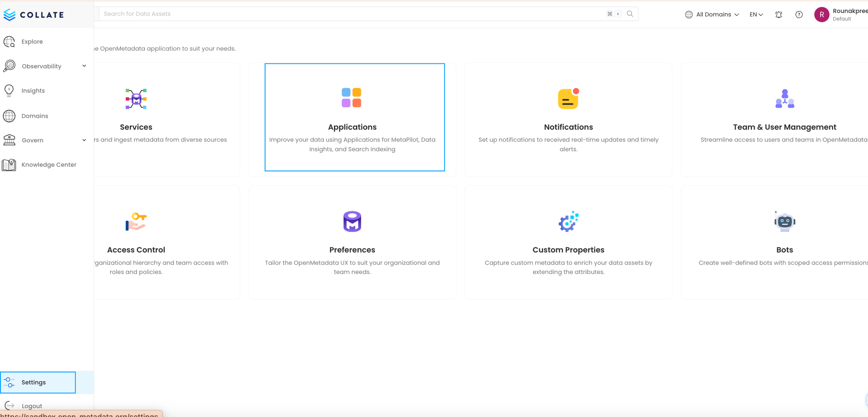Click the Collate logo
This screenshot has width=868, height=417.
[33, 15]
